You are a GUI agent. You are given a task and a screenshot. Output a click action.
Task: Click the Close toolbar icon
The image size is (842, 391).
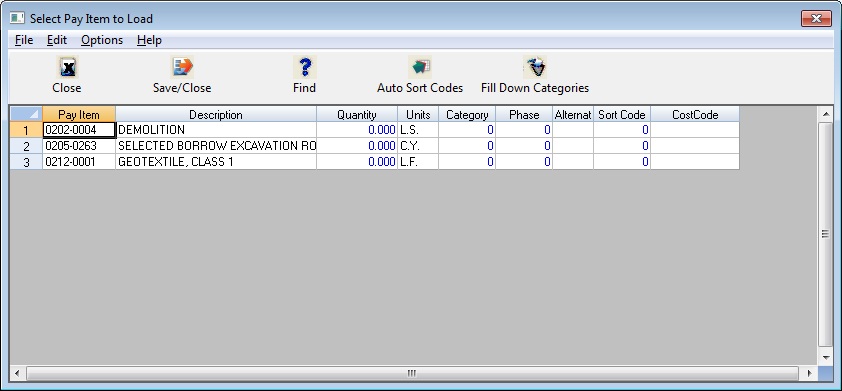point(67,67)
